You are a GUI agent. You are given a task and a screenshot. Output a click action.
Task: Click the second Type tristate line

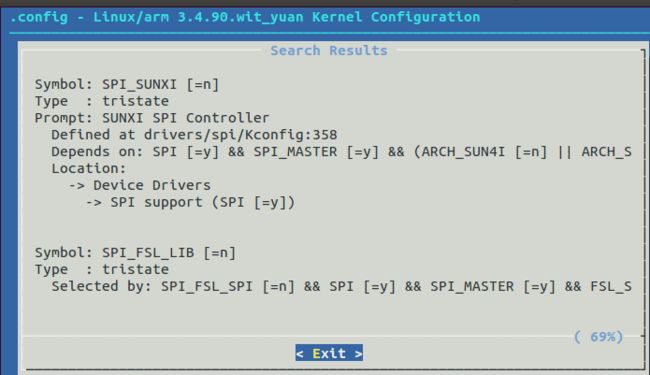[102, 270]
